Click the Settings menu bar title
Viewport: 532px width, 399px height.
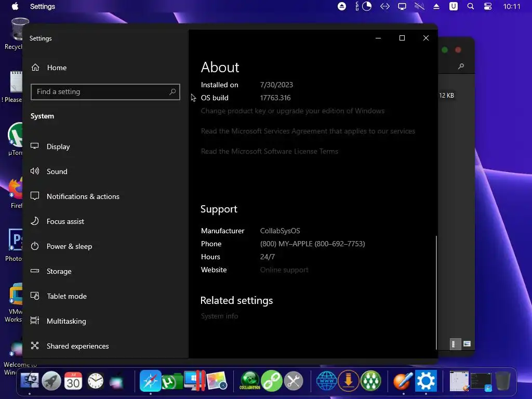tap(43, 6)
